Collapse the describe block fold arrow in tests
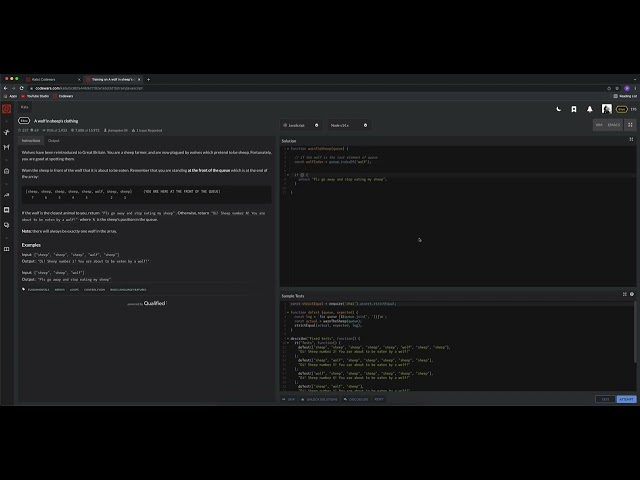Image resolution: width=640 pixels, height=480 pixels. click(288, 338)
